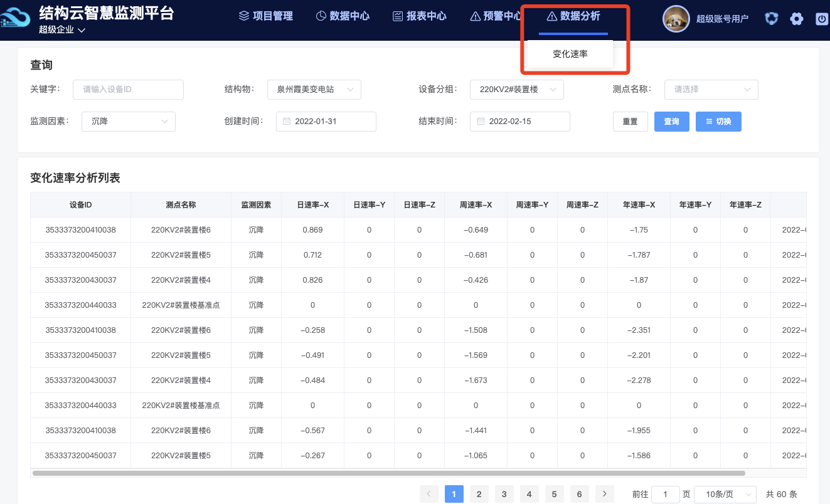This screenshot has height=504, width=830.
Task: Open 监测因素 dropdown showing 沉降
Action: click(x=129, y=122)
